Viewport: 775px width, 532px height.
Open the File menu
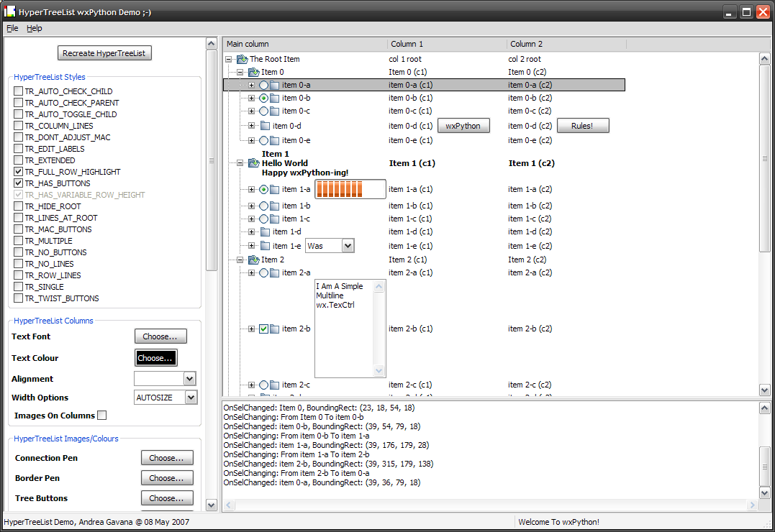(12, 28)
